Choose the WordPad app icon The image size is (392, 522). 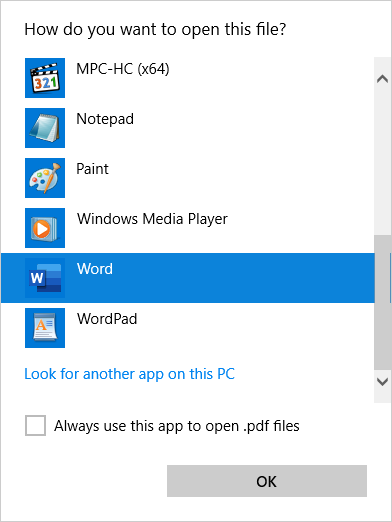(x=45, y=328)
